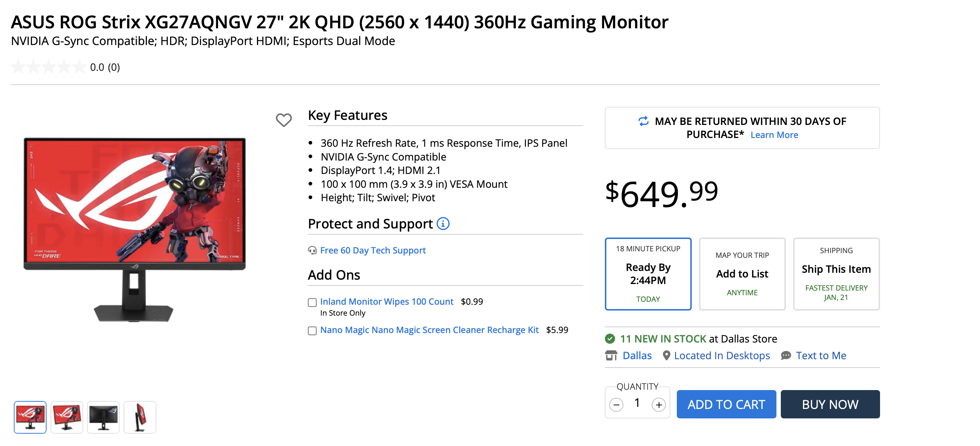Click the Text to Me chat icon
Viewport: 980px width, 446px height.
[786, 356]
